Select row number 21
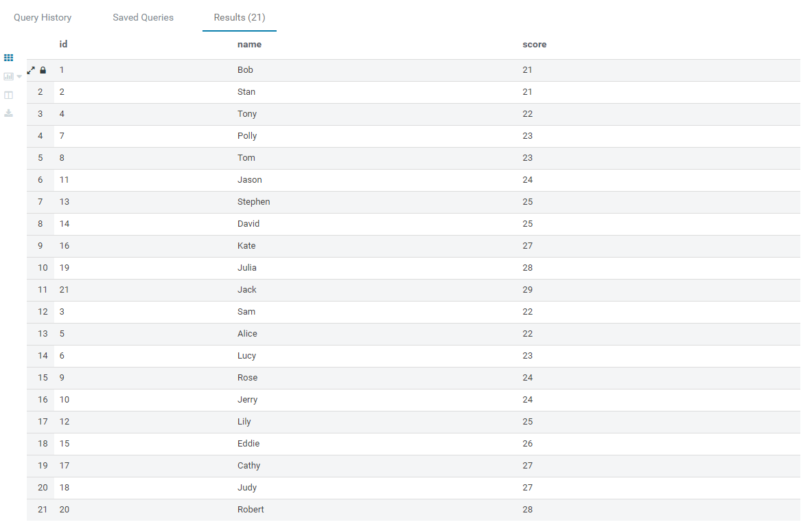Screen dimensions: 812x531 [x=43, y=510]
